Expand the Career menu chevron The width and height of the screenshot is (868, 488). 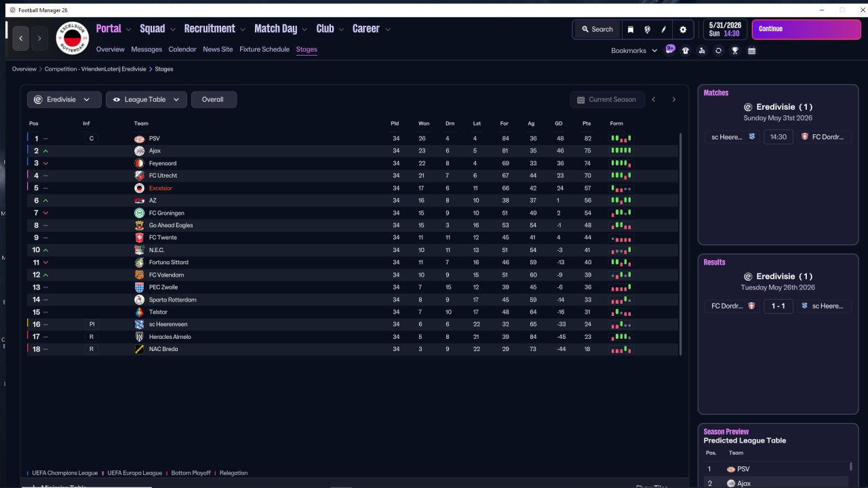(x=387, y=29)
